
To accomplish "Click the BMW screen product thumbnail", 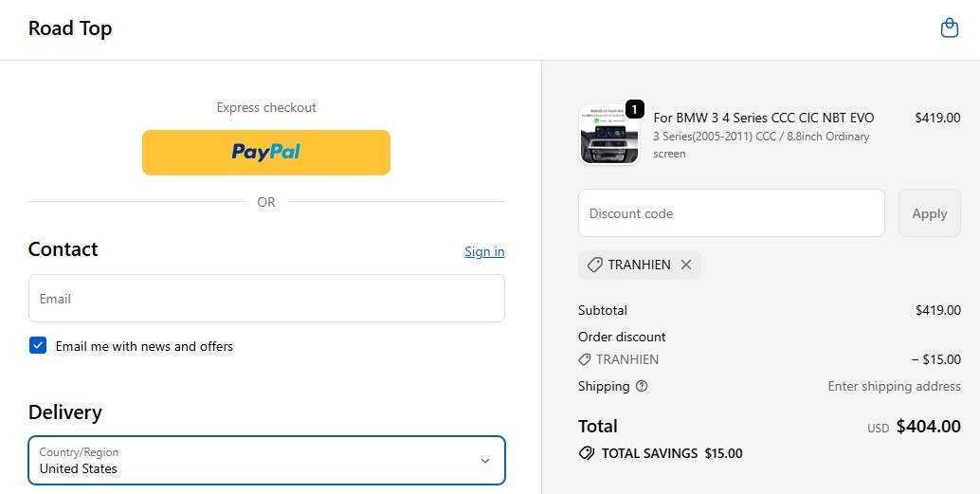I will pos(608,135).
